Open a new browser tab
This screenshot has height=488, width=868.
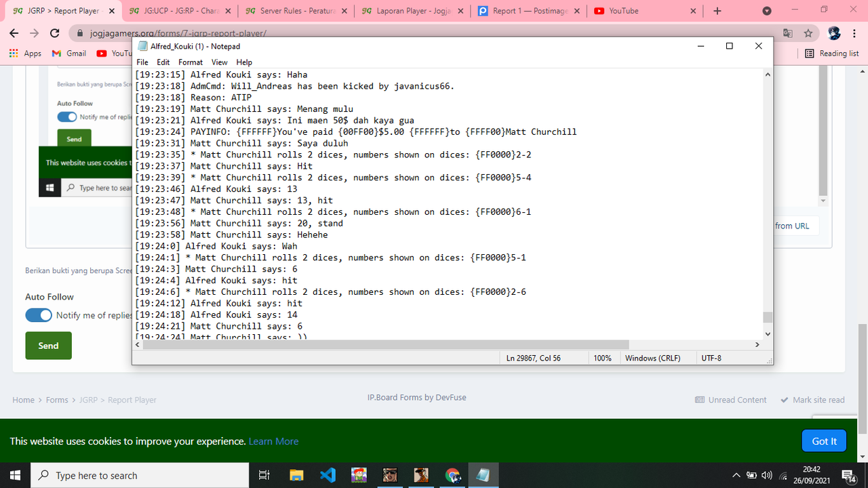click(717, 11)
